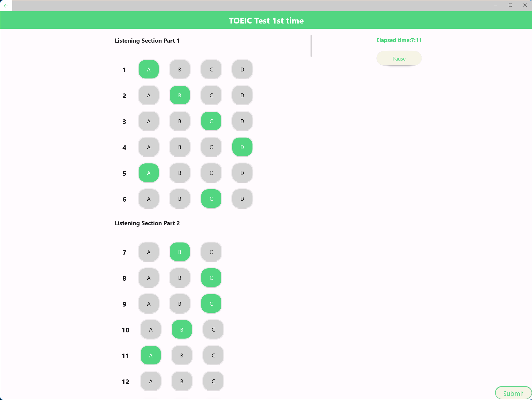Click the Listening Section Part 1 heading
532x400 pixels.
(147, 41)
